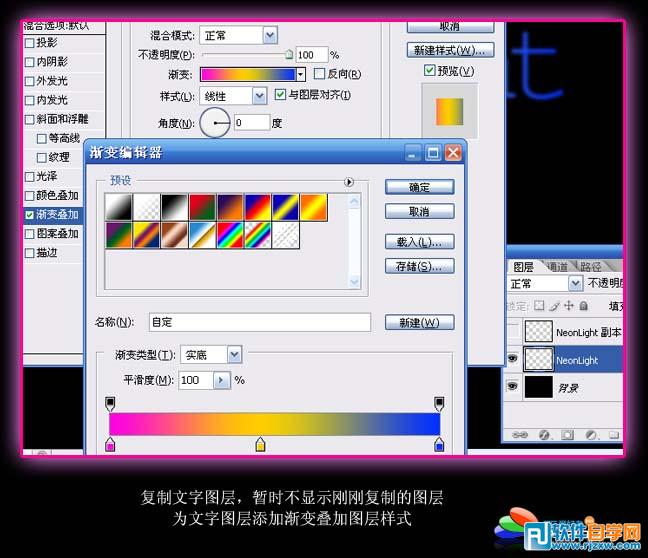The height and width of the screenshot is (558, 648).
Task: Select the blue-yellow-blue gradient preset
Action: click(x=286, y=207)
